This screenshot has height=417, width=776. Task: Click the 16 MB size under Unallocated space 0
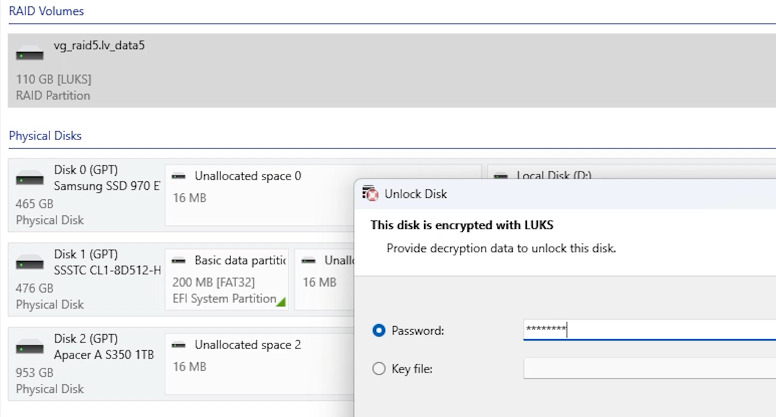(190, 198)
